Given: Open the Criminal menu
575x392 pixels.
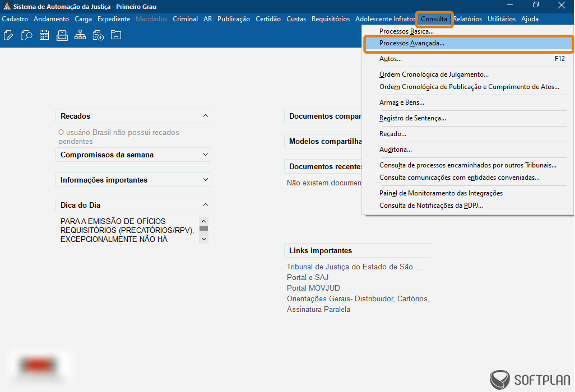Looking at the screenshot, I should [185, 19].
